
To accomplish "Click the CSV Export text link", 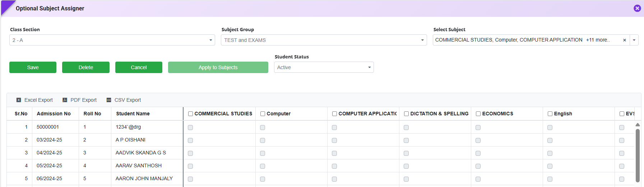I will click(x=128, y=100).
